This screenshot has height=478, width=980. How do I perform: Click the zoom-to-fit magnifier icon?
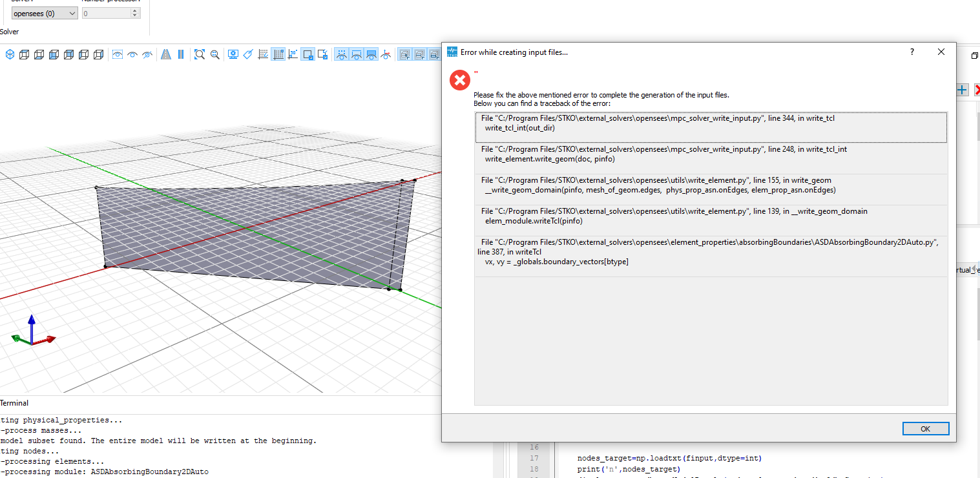click(200, 55)
